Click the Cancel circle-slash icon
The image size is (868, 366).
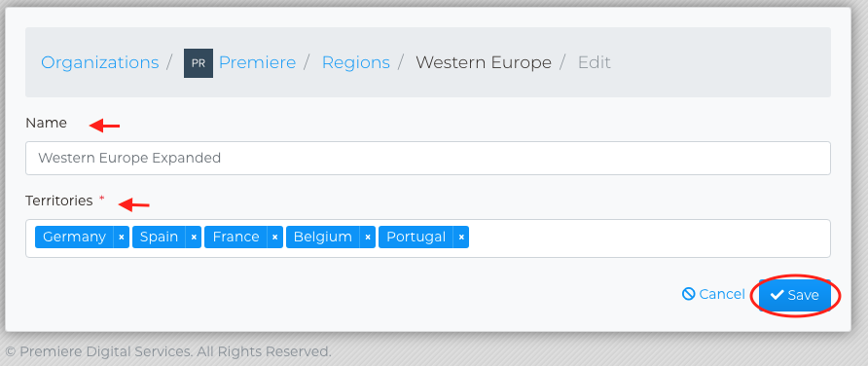click(x=689, y=294)
